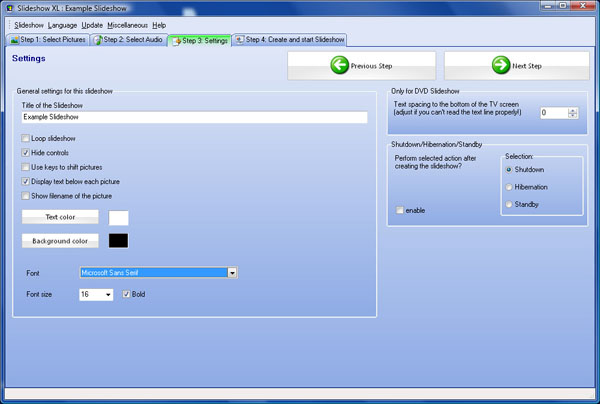Enable the Loop slideshow checkbox
Image resolution: width=600 pixels, height=404 pixels.
[x=26, y=138]
